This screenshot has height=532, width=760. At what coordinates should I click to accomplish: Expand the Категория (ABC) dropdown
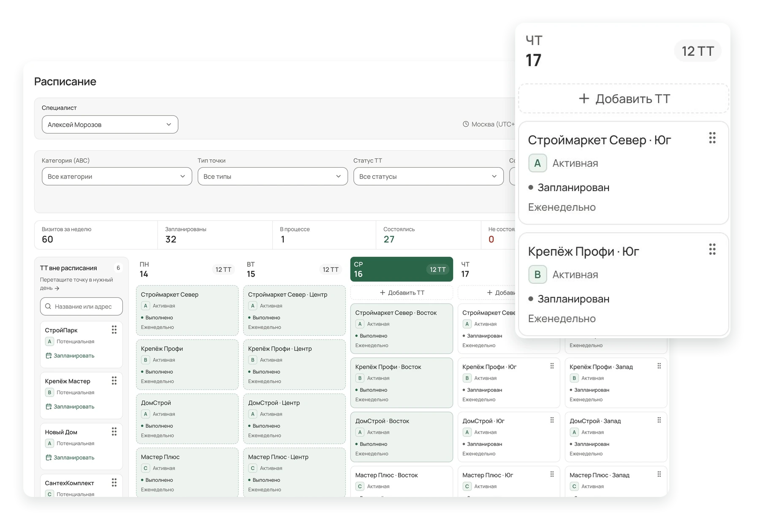(x=117, y=176)
